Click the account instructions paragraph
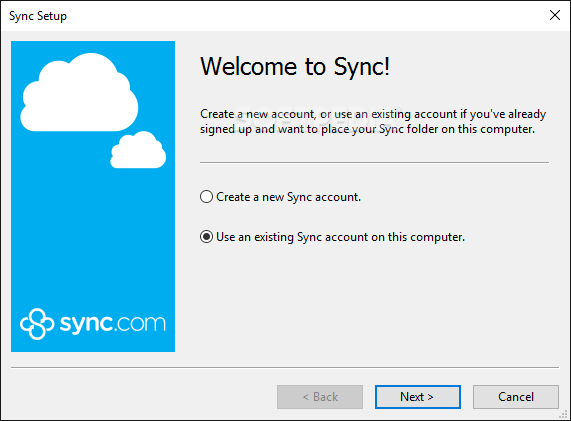571x421 pixels. pyautogui.click(x=373, y=121)
